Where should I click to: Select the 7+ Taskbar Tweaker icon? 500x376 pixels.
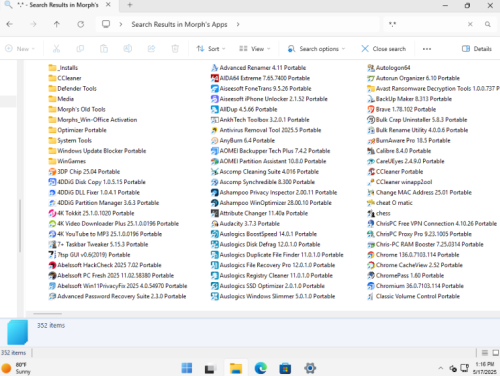click(52, 244)
